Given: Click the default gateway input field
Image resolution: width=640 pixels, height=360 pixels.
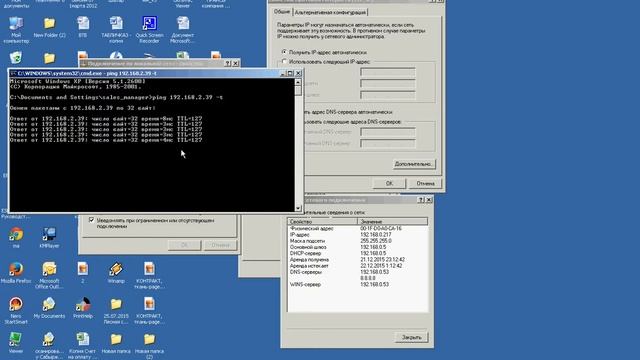Looking at the screenshot, I should (x=388, y=95).
